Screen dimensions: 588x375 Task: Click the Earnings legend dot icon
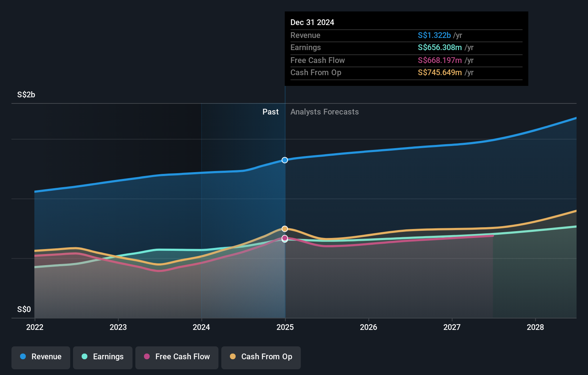(83, 357)
